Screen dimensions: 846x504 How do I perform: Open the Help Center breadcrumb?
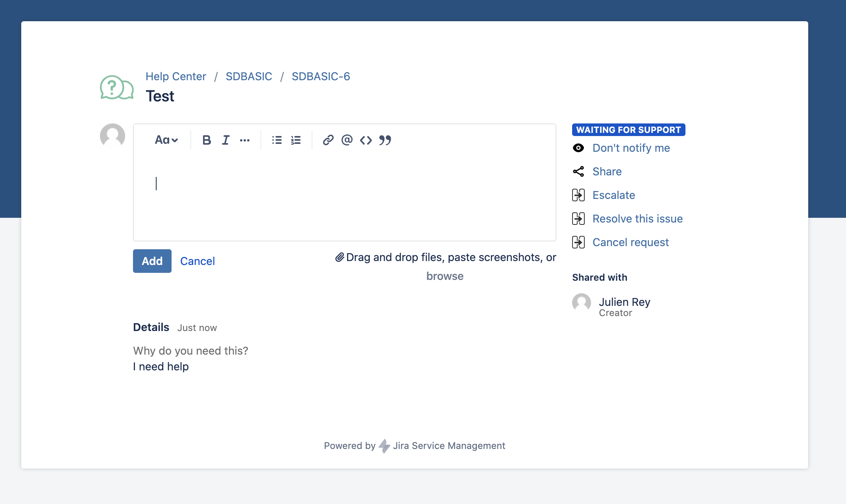click(175, 76)
